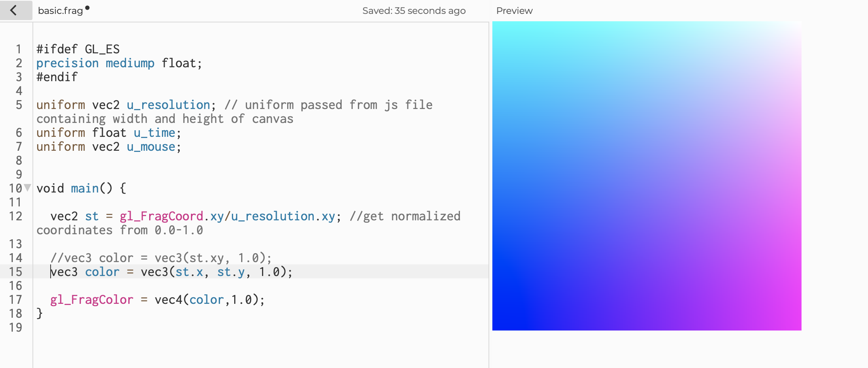This screenshot has width=868, height=368.
Task: Click the u_mouse uniform name
Action: pos(151,147)
